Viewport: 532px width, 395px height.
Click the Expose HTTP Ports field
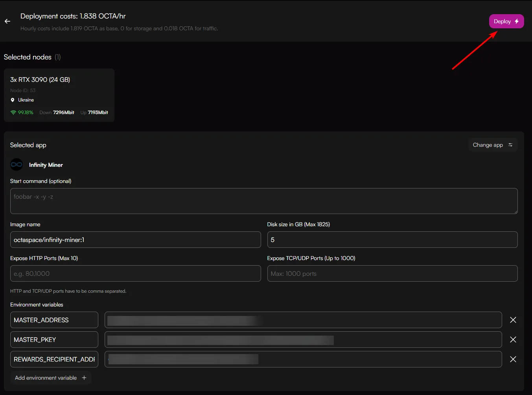(136, 273)
